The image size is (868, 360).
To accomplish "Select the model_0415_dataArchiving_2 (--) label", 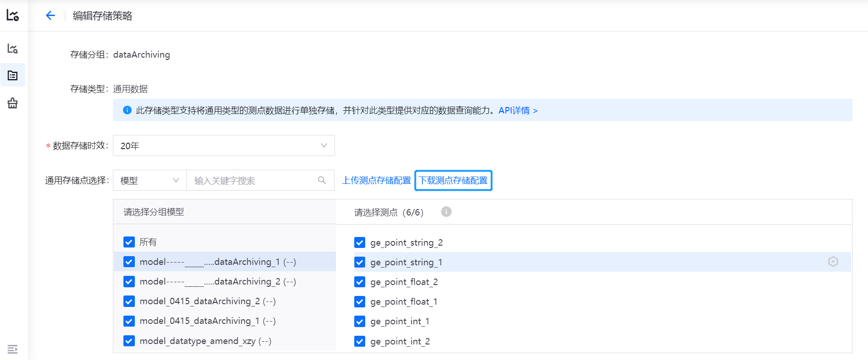I will tap(208, 301).
